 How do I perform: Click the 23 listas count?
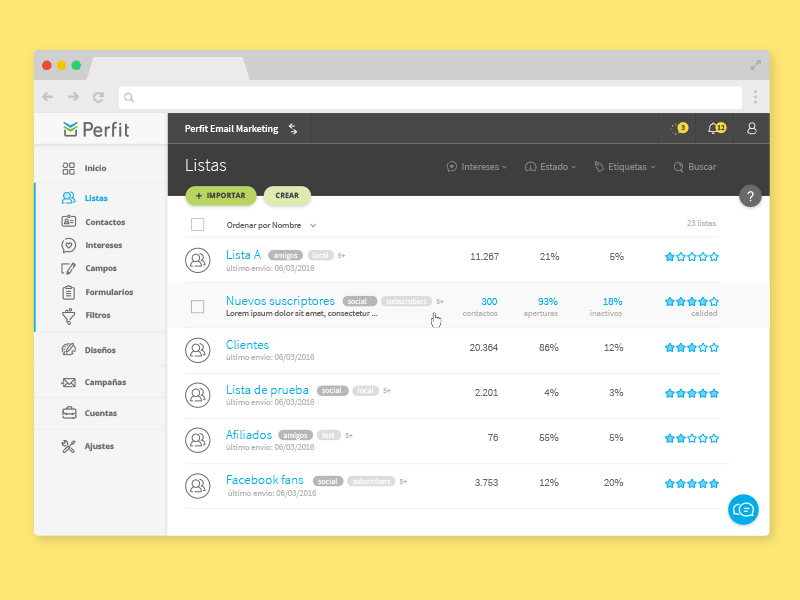pyautogui.click(x=701, y=223)
